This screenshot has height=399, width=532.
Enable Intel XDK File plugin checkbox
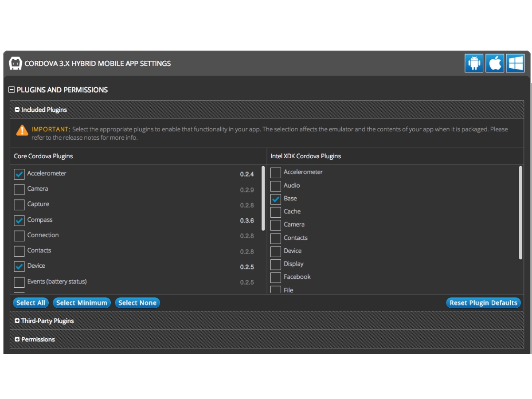pyautogui.click(x=276, y=290)
